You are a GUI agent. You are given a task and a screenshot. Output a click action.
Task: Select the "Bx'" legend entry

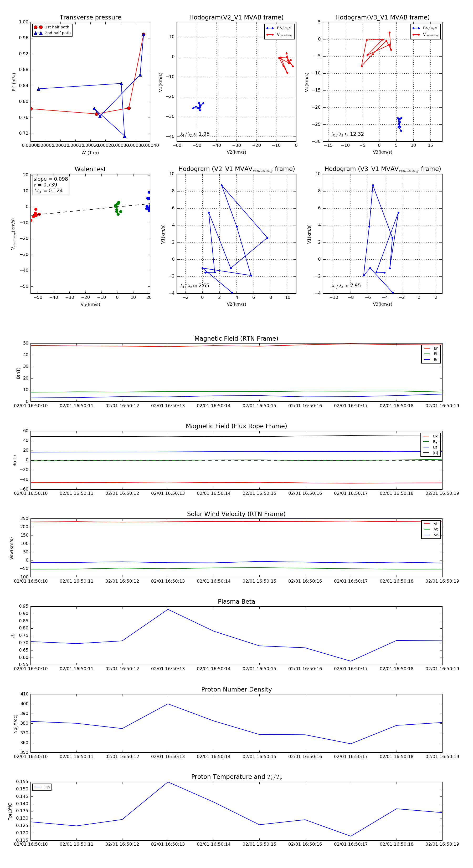[x=431, y=436]
